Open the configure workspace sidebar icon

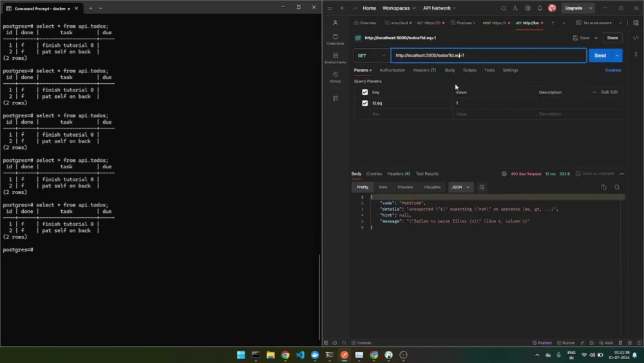click(x=335, y=98)
